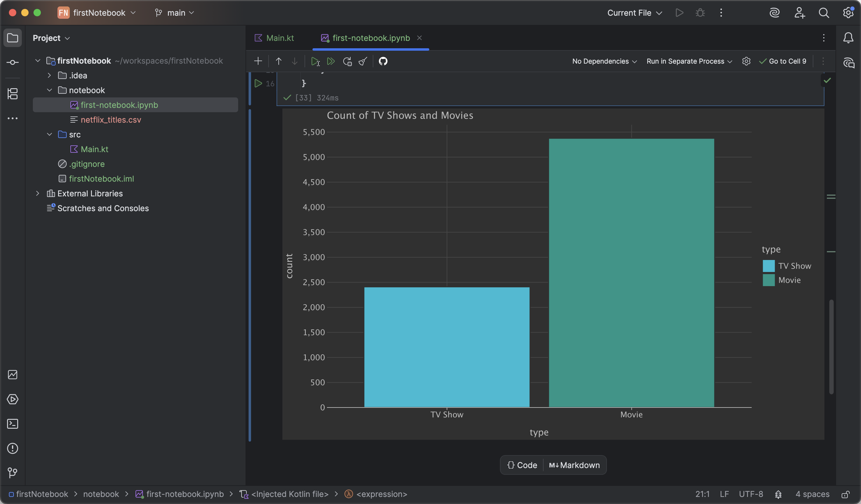Open the Git tool window icon
The height and width of the screenshot is (504, 861).
[13, 473]
